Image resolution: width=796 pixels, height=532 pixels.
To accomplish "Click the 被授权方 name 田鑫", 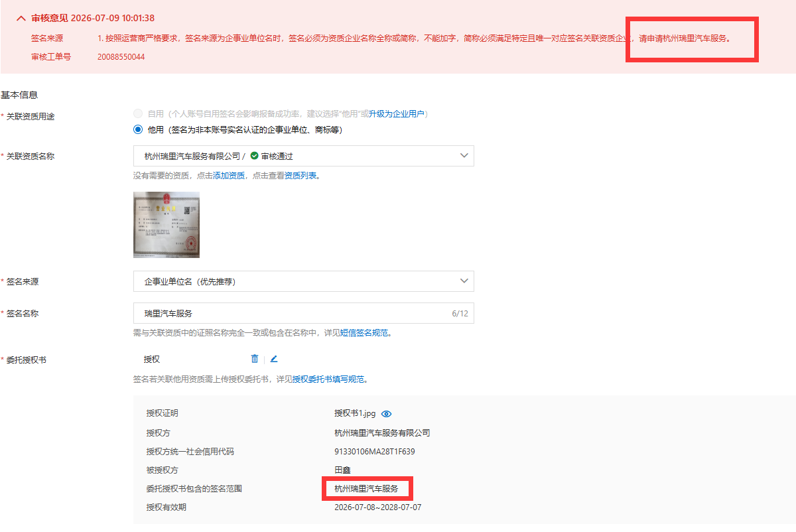I will pos(342,470).
